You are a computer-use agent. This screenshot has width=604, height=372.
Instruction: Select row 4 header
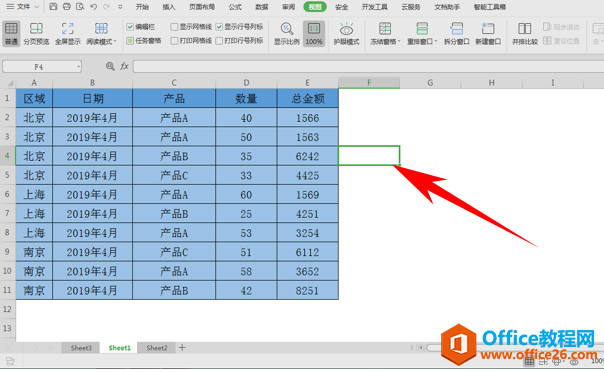[7, 156]
